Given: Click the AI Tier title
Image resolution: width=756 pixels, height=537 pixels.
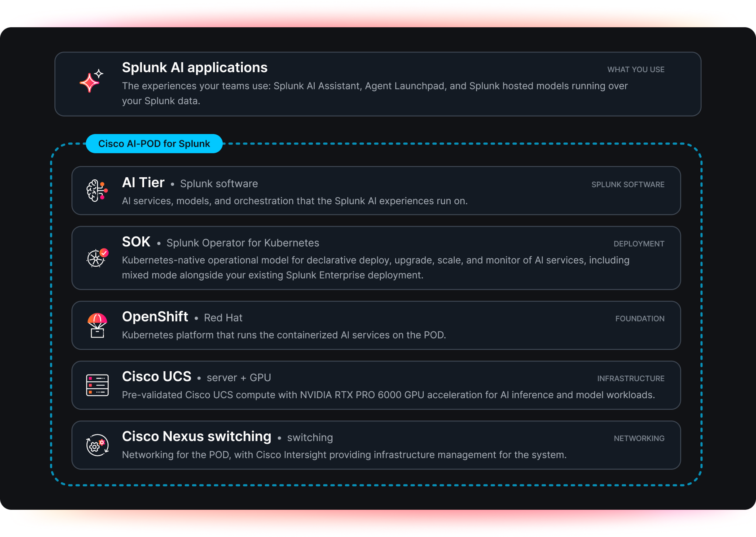Looking at the screenshot, I should [143, 183].
